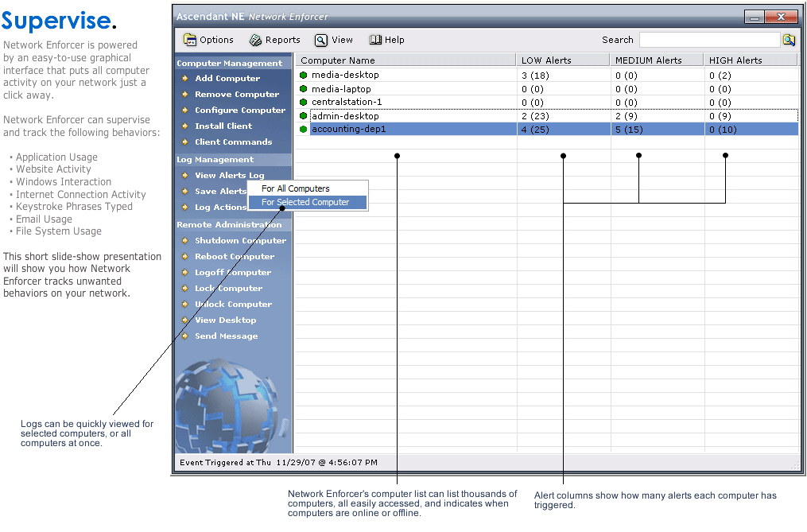Select Reboot Computer in Remote Administration
This screenshot has height=532, width=807.
pos(235,256)
